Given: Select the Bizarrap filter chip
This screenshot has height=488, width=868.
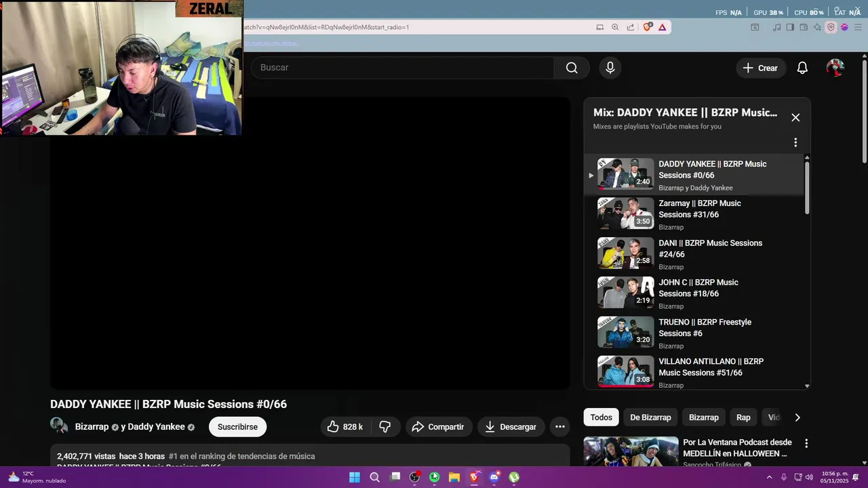Looking at the screenshot, I should pos(704,418).
